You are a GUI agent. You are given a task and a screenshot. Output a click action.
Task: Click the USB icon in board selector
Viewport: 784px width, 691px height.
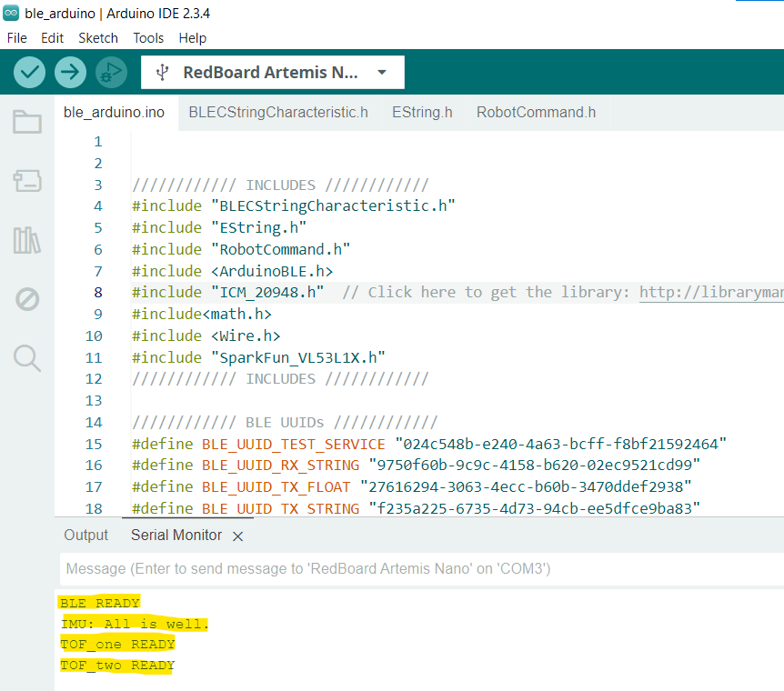(162, 73)
